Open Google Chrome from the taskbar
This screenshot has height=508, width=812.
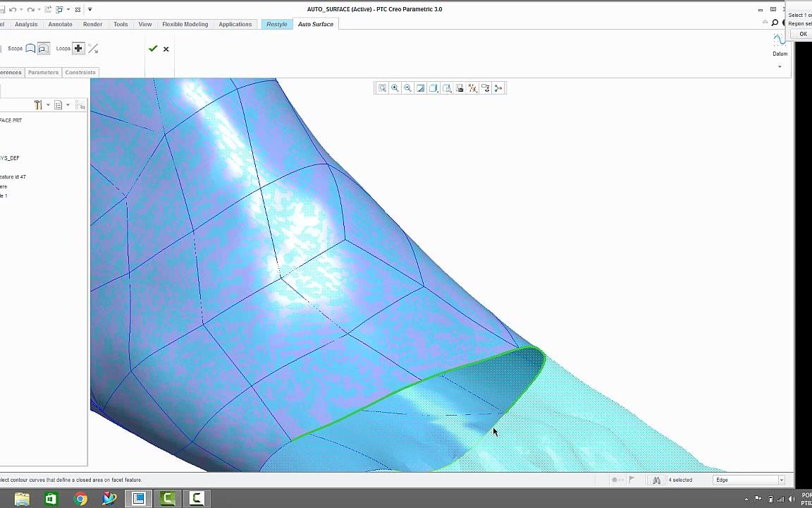(x=80, y=499)
